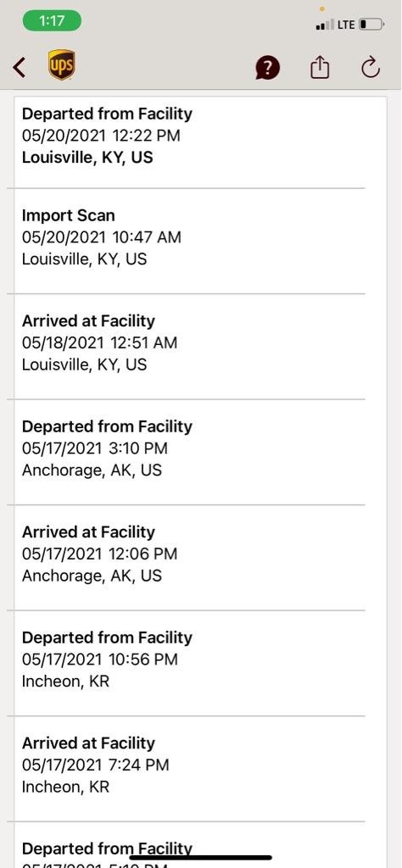Tap the share icon
Image resolution: width=402 pixels, height=868 pixels.
click(x=320, y=68)
